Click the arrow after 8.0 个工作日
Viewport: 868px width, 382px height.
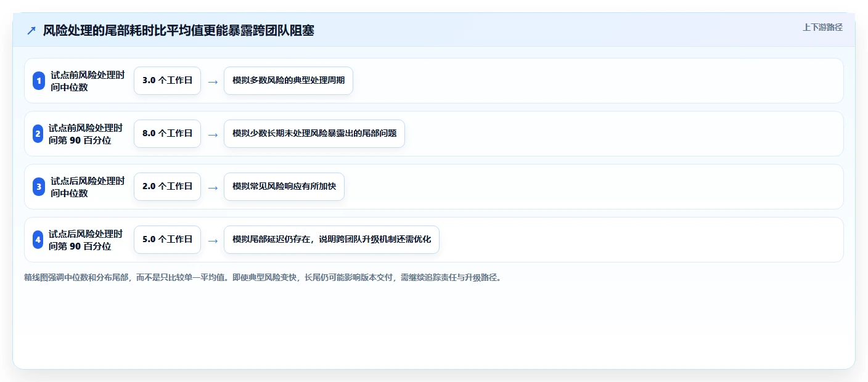click(x=213, y=134)
